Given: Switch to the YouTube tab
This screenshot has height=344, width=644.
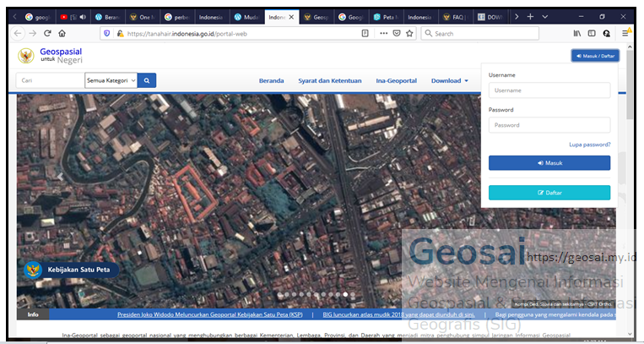Looking at the screenshot, I should point(73,17).
